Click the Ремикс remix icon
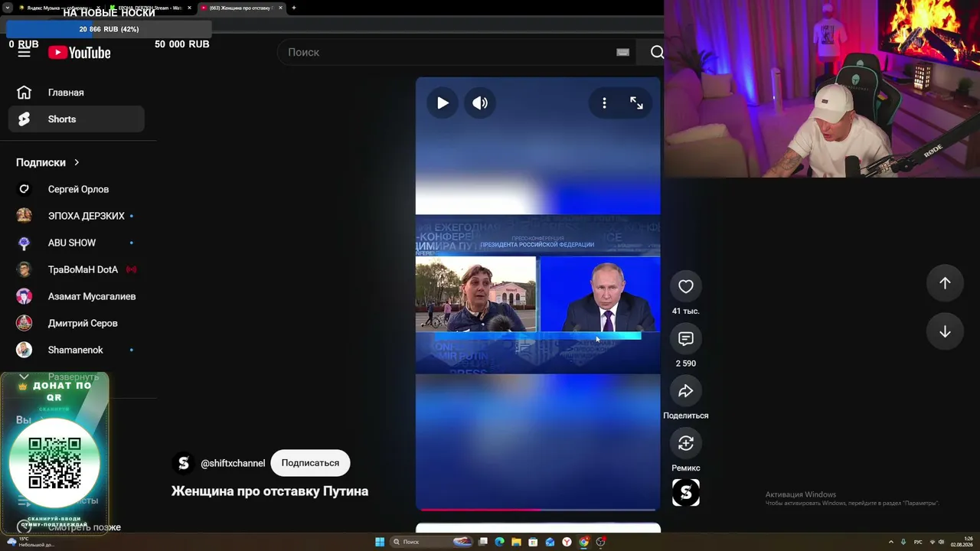This screenshot has height=551, width=980. (x=686, y=443)
